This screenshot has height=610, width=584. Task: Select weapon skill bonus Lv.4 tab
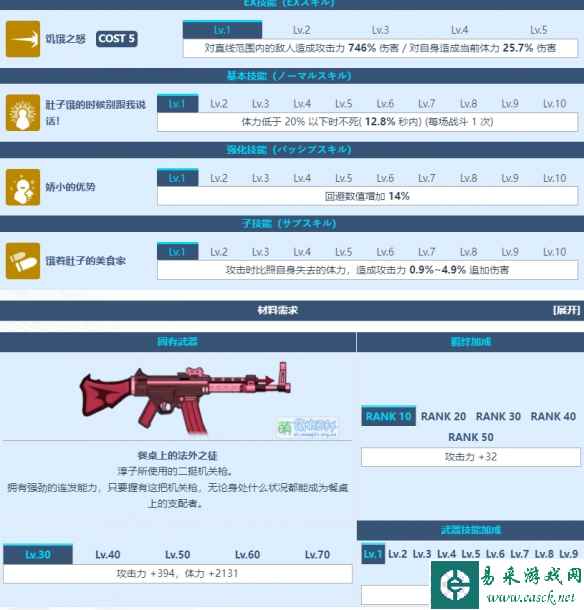tap(446, 554)
